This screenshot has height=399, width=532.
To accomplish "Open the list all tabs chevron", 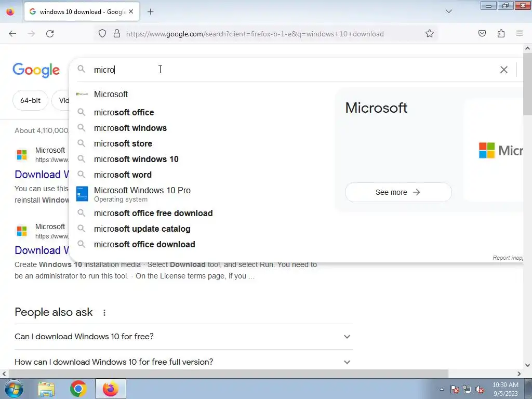I will click(x=448, y=11).
